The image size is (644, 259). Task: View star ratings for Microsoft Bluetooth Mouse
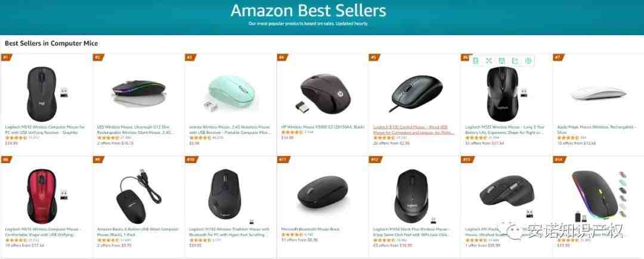point(292,235)
